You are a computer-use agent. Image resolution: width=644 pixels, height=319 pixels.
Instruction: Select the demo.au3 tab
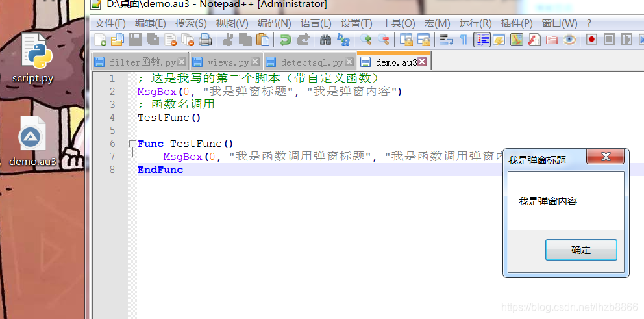coord(393,62)
